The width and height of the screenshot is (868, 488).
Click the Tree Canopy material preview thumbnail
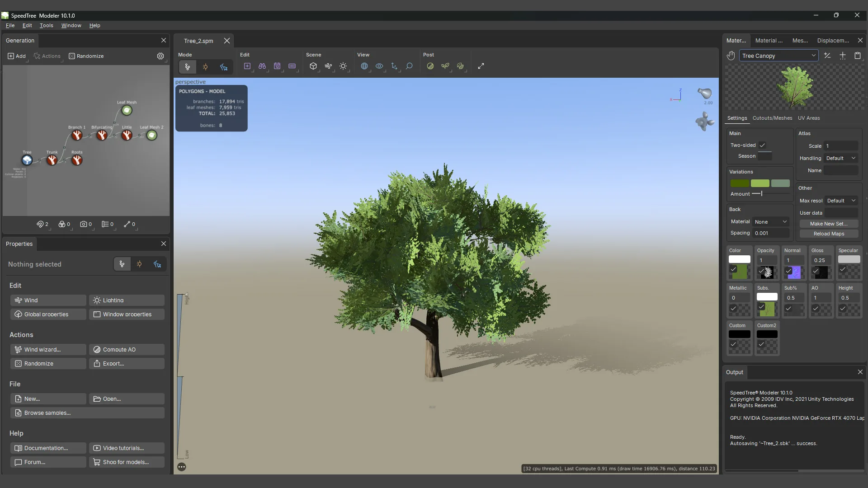(794, 87)
